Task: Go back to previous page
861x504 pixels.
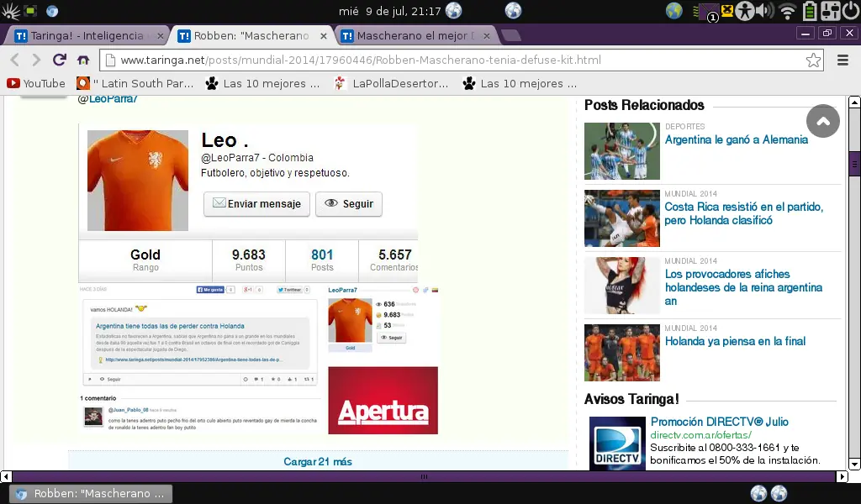Action: tap(15, 60)
